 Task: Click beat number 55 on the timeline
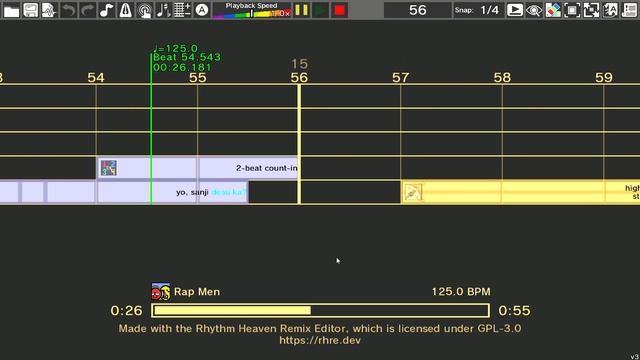click(198, 78)
